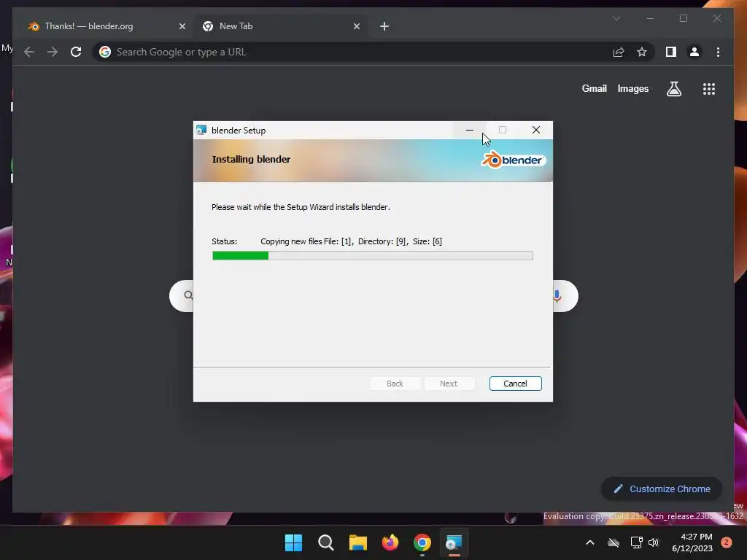Open volume control in tray
Viewport: 747px width, 560px height.
click(654, 542)
